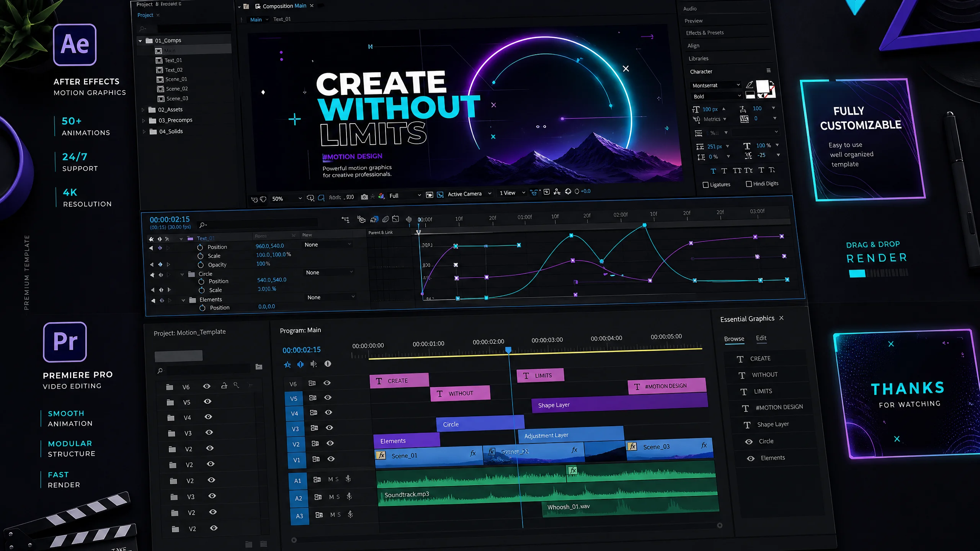Image resolution: width=980 pixels, height=551 pixels.
Task: Open the Align panel
Action: pos(693,46)
